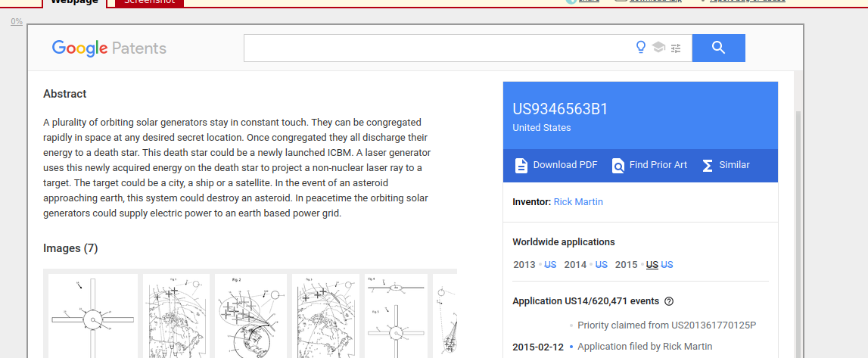
Task: Open the Fig 4 and Fig 5 thumbnail
Action: point(396,316)
